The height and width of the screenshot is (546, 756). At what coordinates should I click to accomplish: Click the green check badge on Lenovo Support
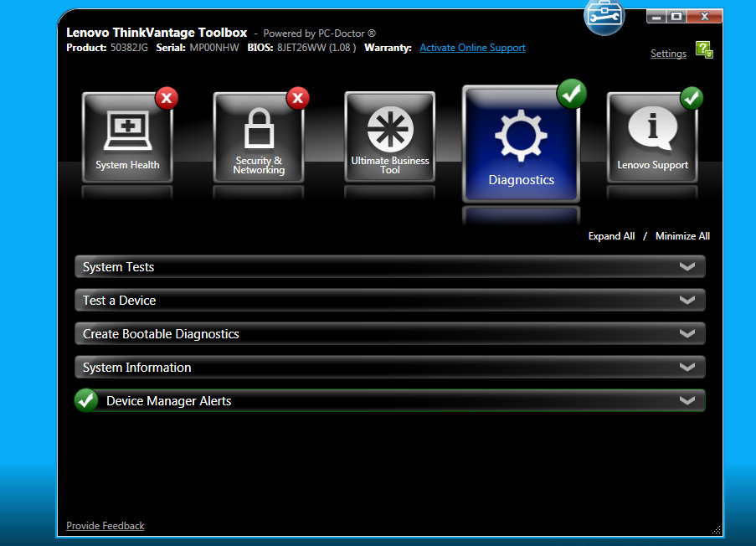(x=692, y=98)
